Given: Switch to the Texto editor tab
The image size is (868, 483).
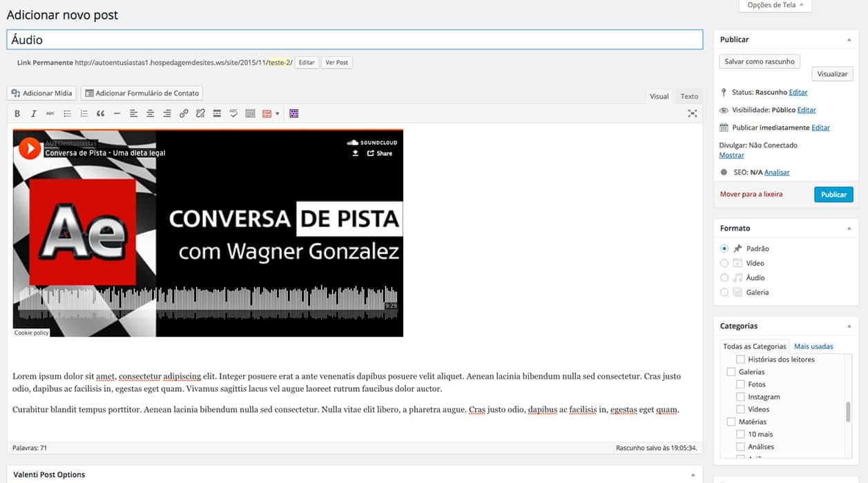Looking at the screenshot, I should [688, 97].
